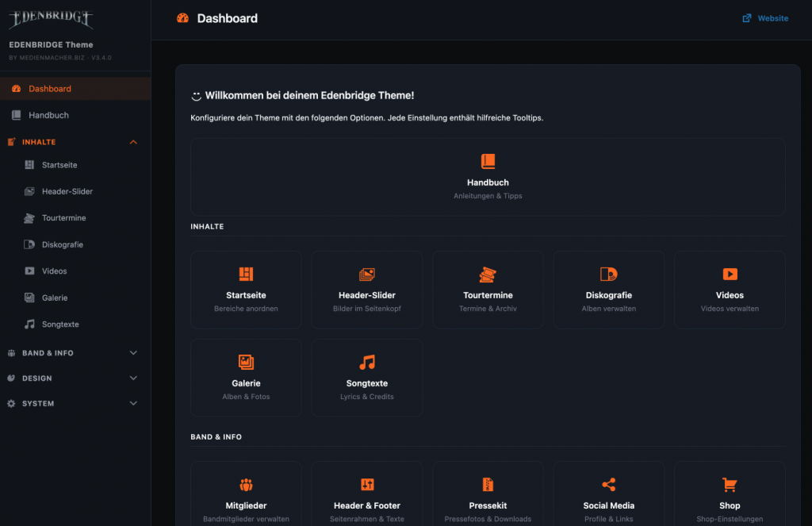The image size is (812, 526).
Task: Open Handbuch in the sidebar menu
Action: click(48, 115)
